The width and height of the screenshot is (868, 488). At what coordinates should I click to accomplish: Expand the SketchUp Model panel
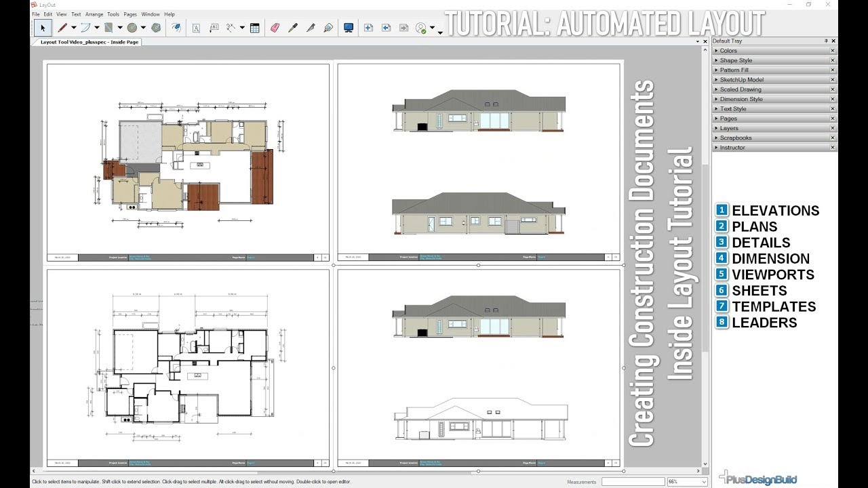(x=775, y=80)
